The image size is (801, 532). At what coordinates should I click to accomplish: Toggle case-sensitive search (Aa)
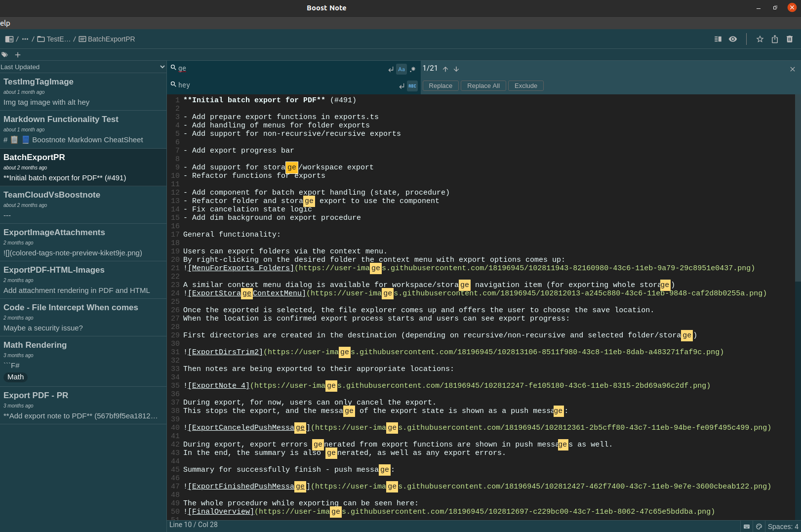401,69
